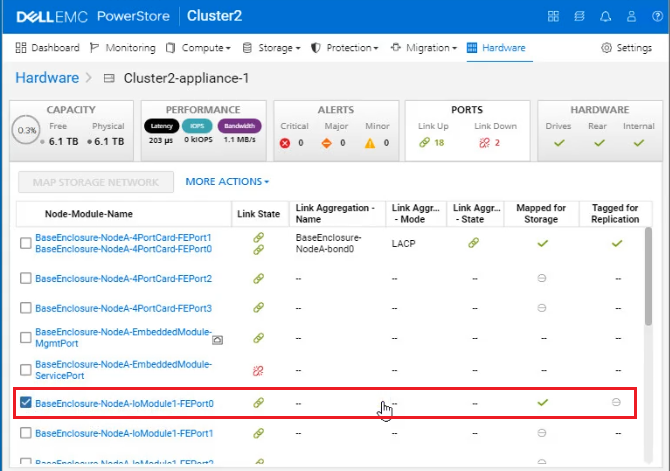Image resolution: width=670 pixels, height=471 pixels.
Task: Switch to the Monitoring tab
Action: coord(123,47)
